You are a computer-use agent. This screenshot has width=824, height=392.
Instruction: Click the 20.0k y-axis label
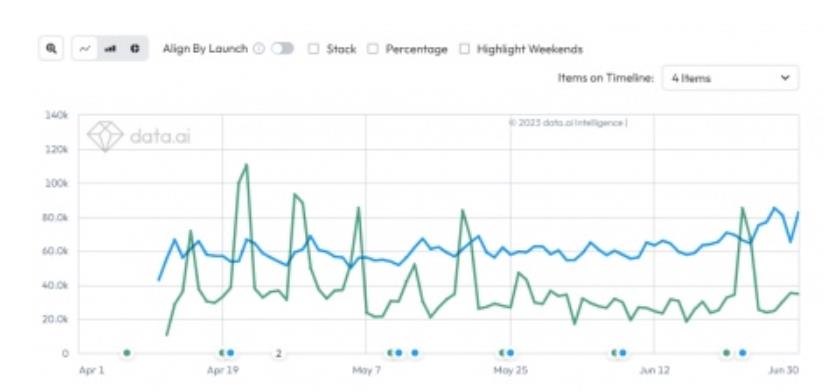coord(56,319)
